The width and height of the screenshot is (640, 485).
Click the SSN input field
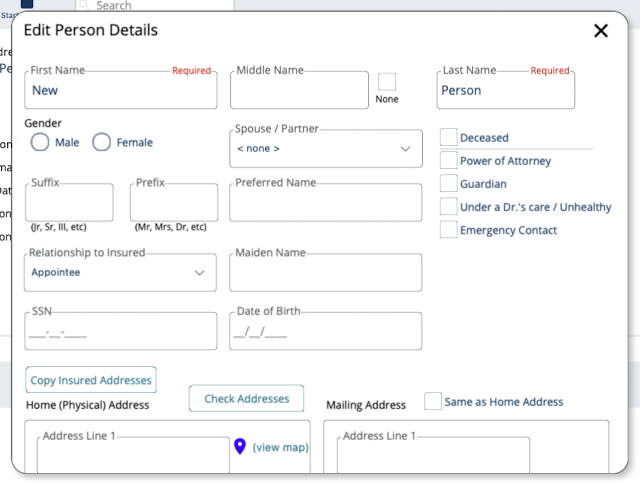pyautogui.click(x=121, y=331)
